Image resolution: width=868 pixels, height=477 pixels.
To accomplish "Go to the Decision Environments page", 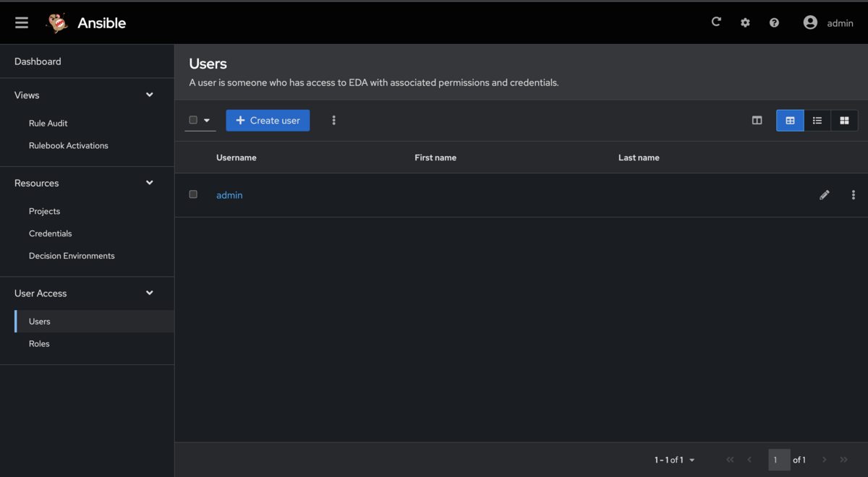I will point(71,255).
